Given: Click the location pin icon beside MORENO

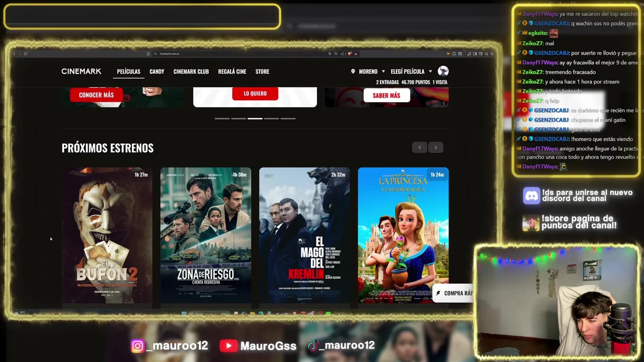Looking at the screenshot, I should pyautogui.click(x=353, y=71).
